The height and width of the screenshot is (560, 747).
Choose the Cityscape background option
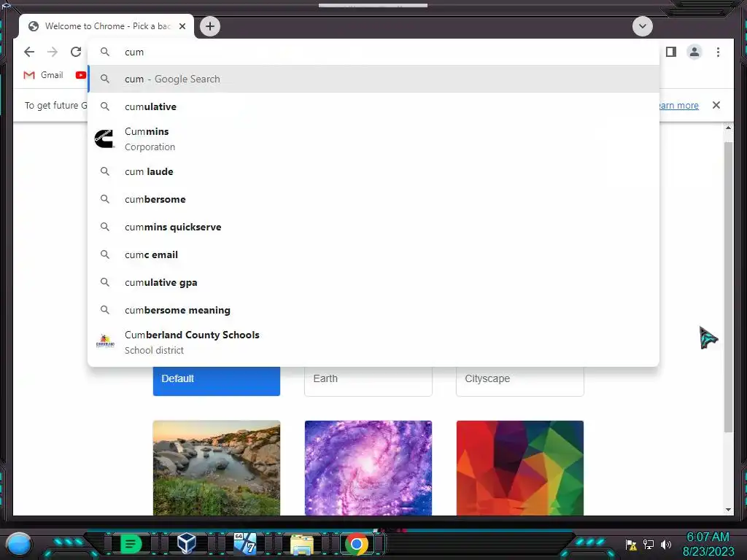point(519,381)
